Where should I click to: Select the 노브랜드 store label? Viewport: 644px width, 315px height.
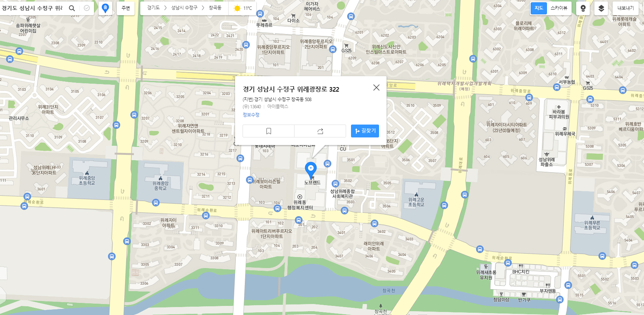tap(312, 182)
